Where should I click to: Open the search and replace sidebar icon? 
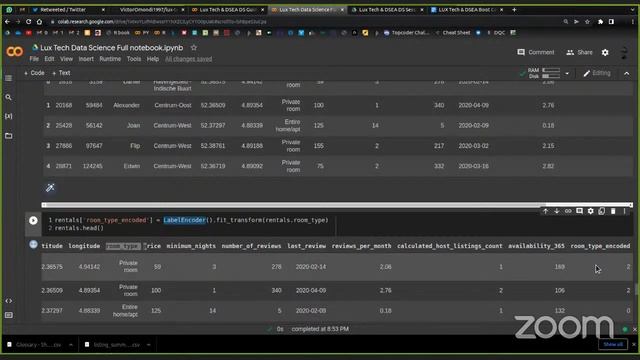[9, 97]
